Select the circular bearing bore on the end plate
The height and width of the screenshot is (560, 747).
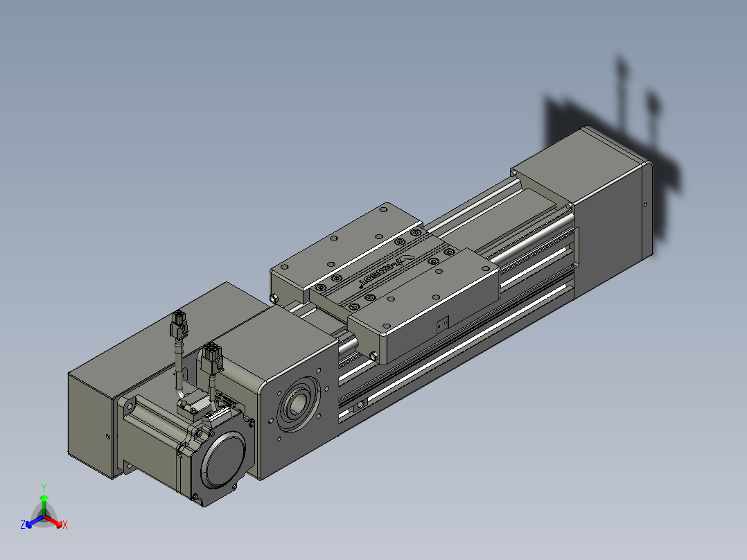click(x=298, y=405)
